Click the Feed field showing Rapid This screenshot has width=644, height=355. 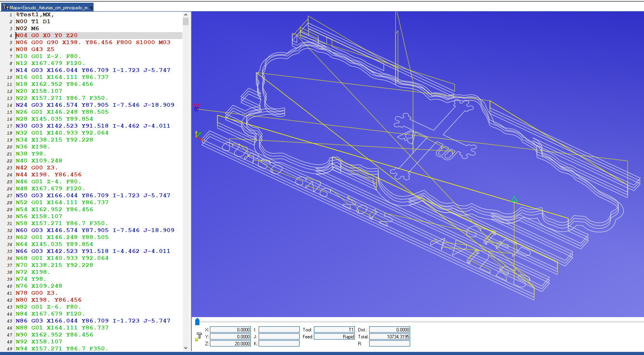334,336
